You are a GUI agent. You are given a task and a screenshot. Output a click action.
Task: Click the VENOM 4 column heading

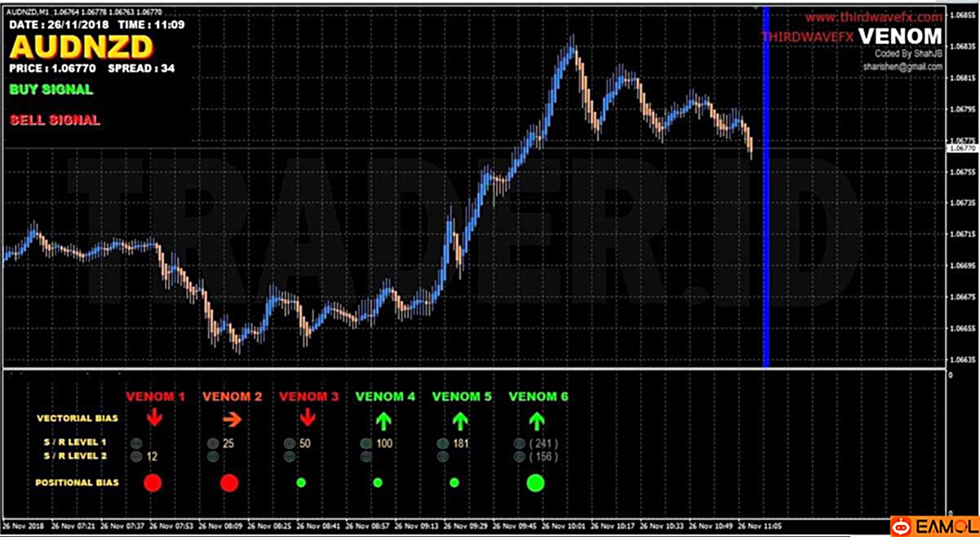pyautogui.click(x=385, y=397)
